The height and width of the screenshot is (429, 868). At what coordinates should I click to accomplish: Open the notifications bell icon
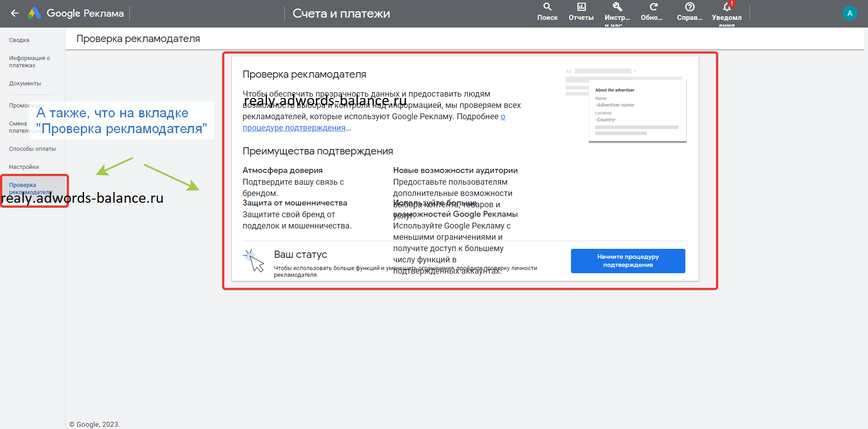(x=726, y=7)
